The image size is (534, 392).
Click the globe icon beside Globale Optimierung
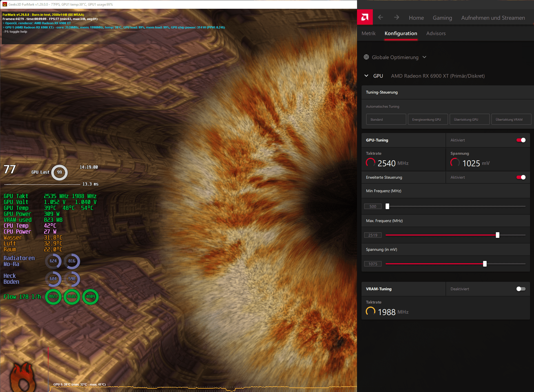[366, 57]
